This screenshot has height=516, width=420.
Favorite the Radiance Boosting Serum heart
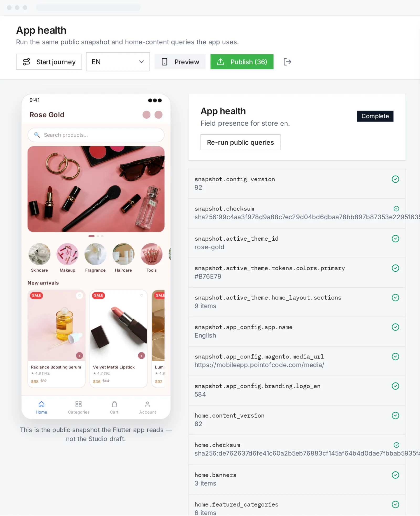[x=79, y=296]
